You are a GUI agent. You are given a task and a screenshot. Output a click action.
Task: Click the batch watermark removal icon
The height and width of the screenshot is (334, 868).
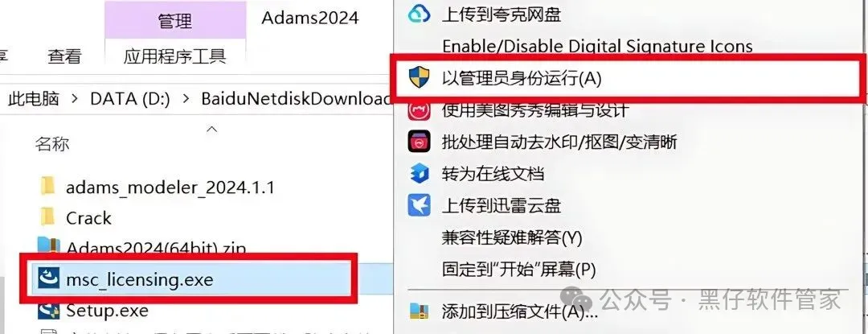tap(419, 142)
